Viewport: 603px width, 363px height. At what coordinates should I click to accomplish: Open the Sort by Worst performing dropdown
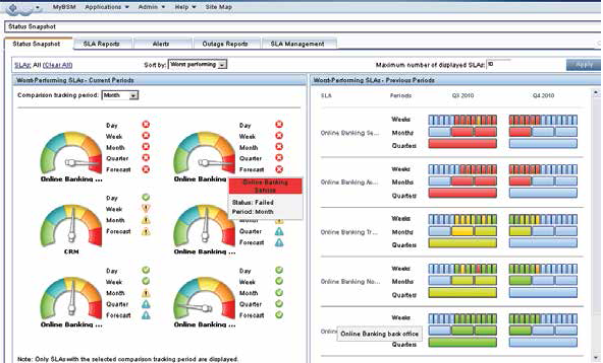(198, 65)
